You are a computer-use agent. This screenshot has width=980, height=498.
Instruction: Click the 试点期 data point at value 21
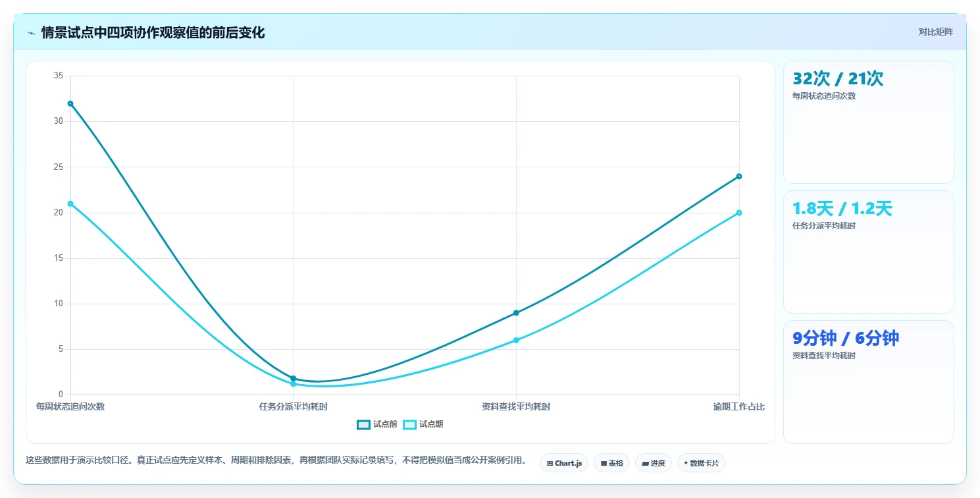70,204
